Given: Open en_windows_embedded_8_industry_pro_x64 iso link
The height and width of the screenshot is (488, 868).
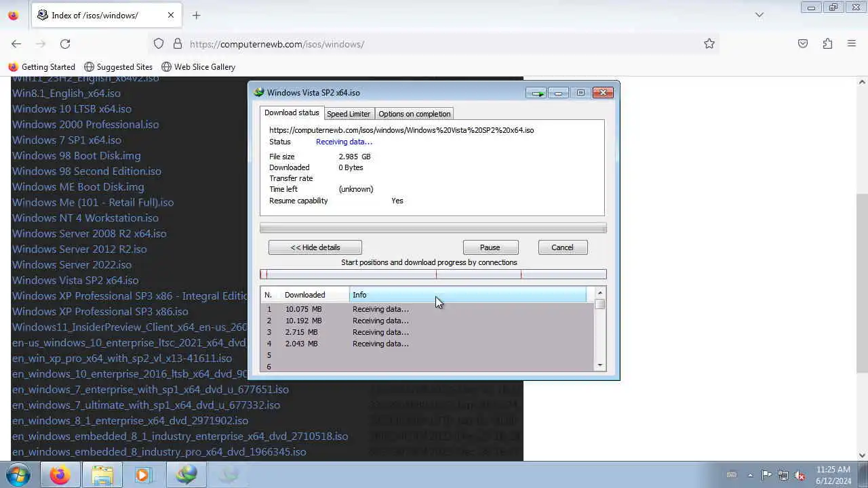Looking at the screenshot, I should 159,452.
